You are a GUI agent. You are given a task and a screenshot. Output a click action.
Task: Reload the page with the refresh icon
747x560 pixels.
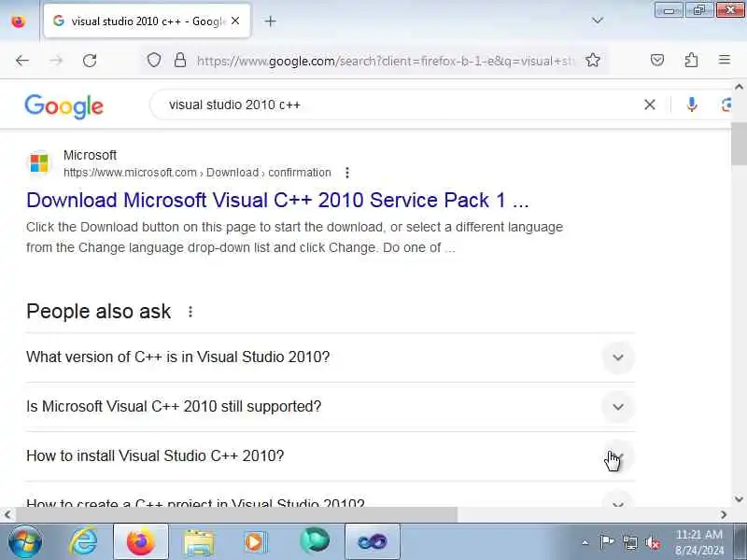(90, 61)
